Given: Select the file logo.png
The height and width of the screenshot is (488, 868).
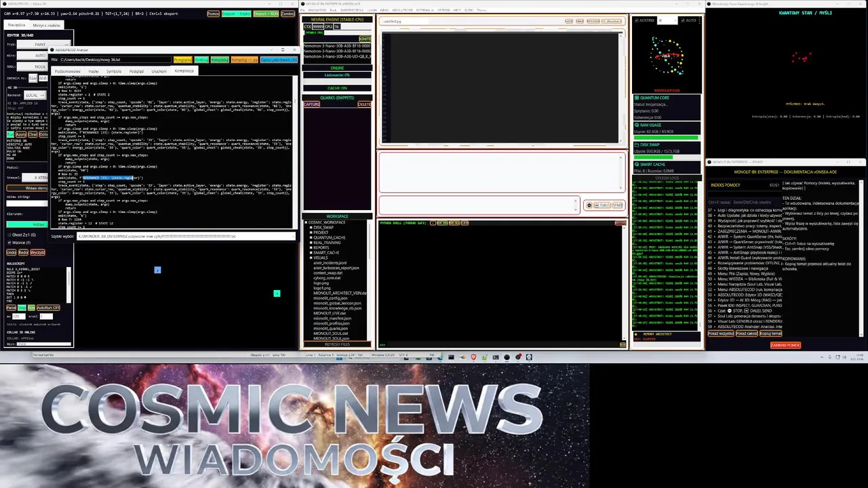Looking at the screenshot, I should point(322,283).
